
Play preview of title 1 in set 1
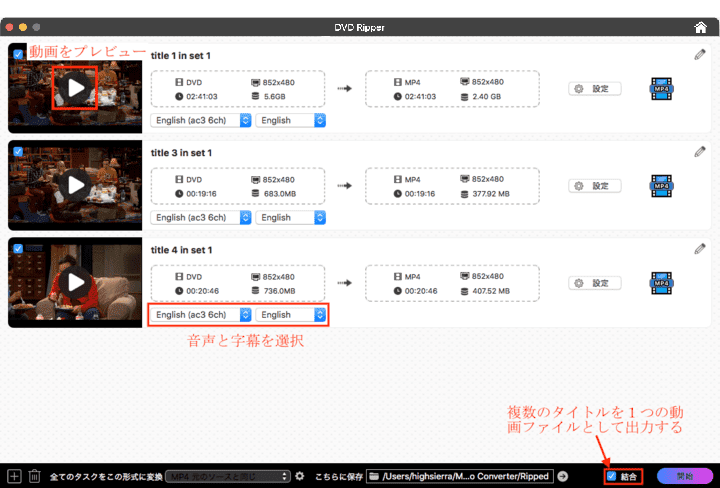click(75, 88)
